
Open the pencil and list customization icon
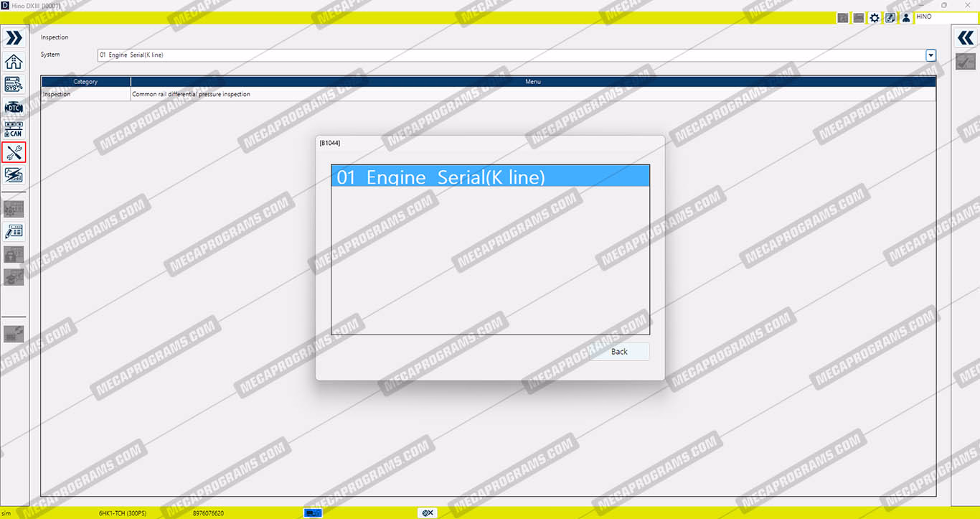[x=14, y=231]
